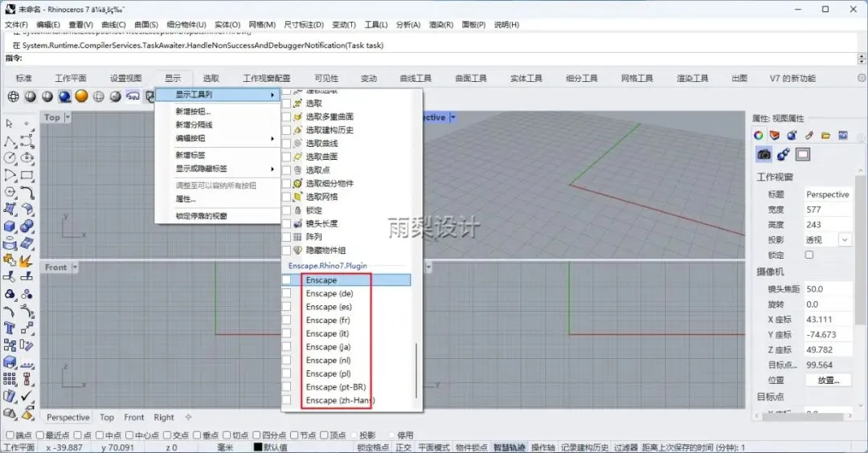Toggle 智慧轨迹 in the status bar
Screen dimensions: 868x453
509,447
